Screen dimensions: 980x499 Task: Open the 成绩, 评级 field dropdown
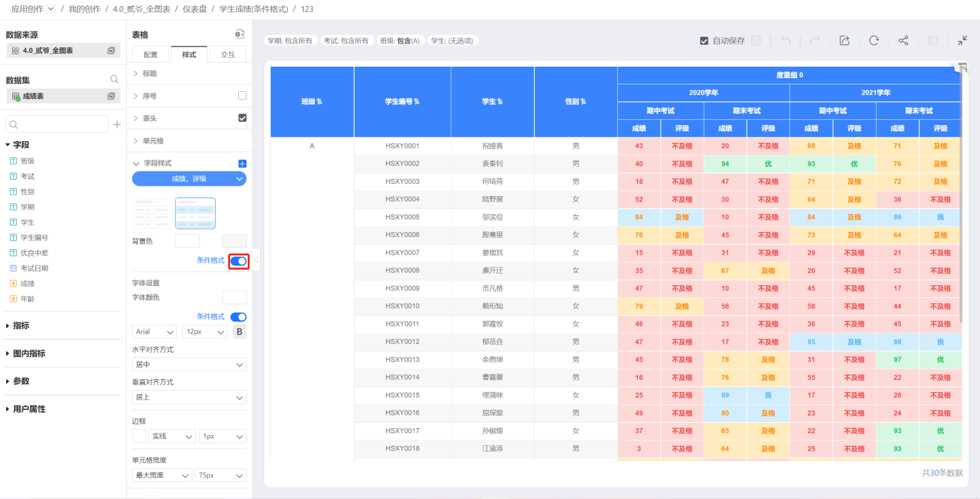point(189,178)
